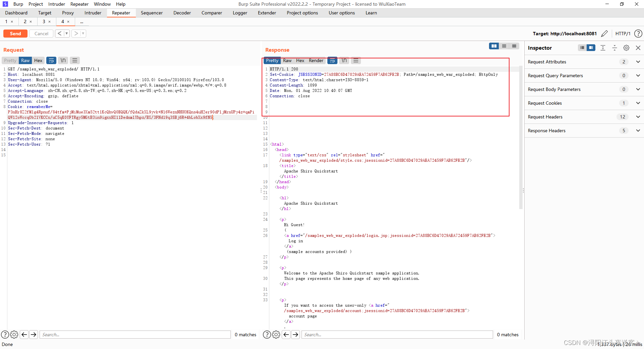Click the orange Send button
This screenshot has width=644, height=349.
[15, 34]
